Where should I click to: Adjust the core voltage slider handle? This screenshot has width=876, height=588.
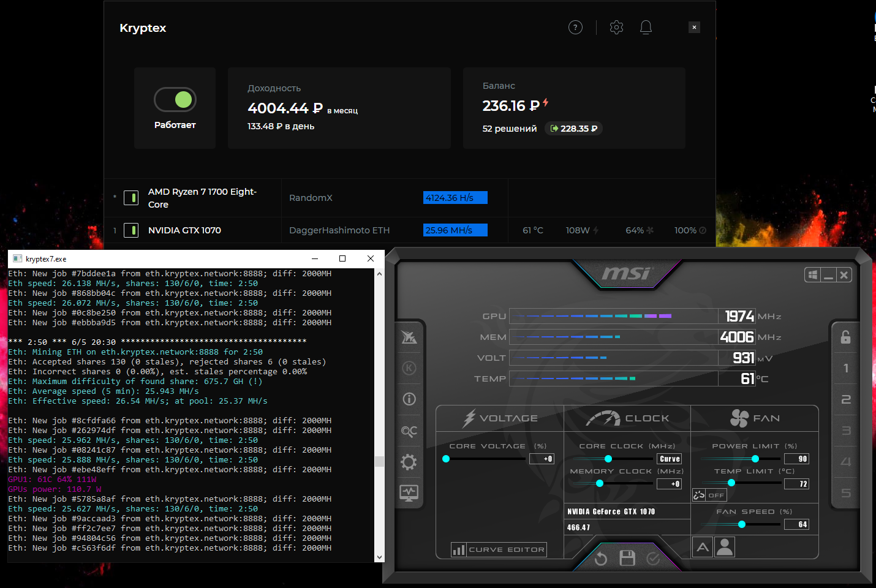tap(446, 459)
